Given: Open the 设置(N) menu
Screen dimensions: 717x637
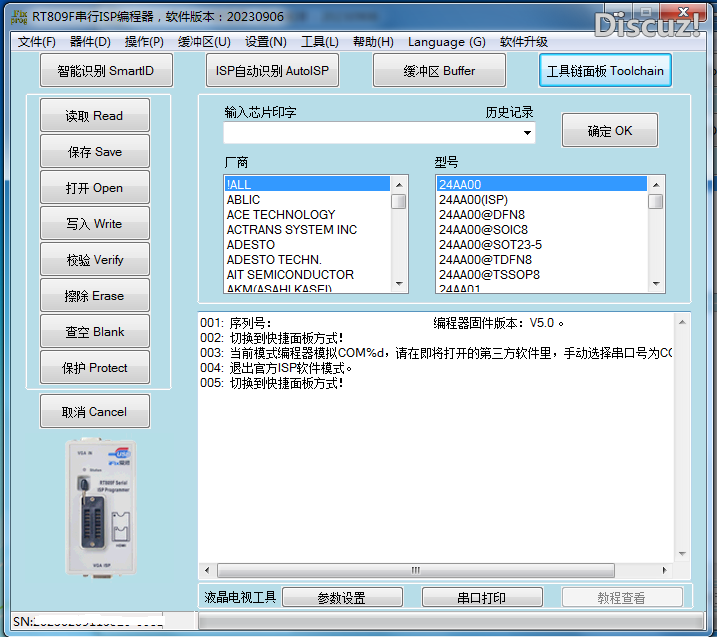Looking at the screenshot, I should (266, 42).
